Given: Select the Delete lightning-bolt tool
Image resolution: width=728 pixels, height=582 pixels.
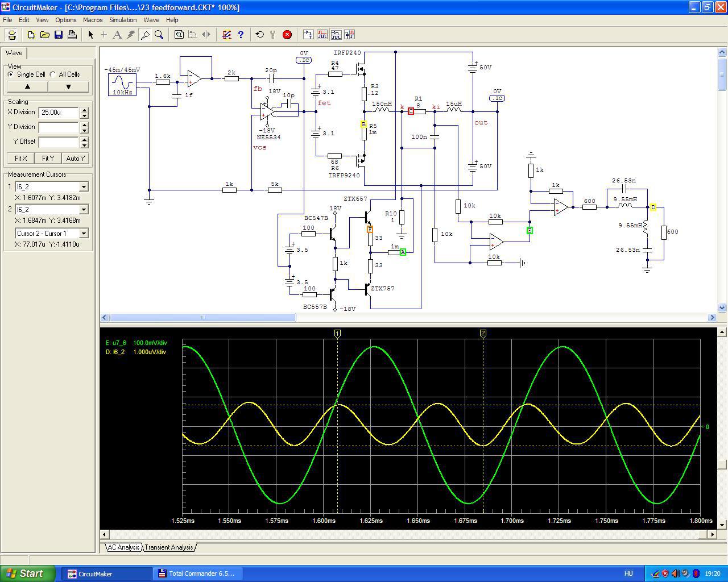Looking at the screenshot, I should pyautogui.click(x=131, y=35).
